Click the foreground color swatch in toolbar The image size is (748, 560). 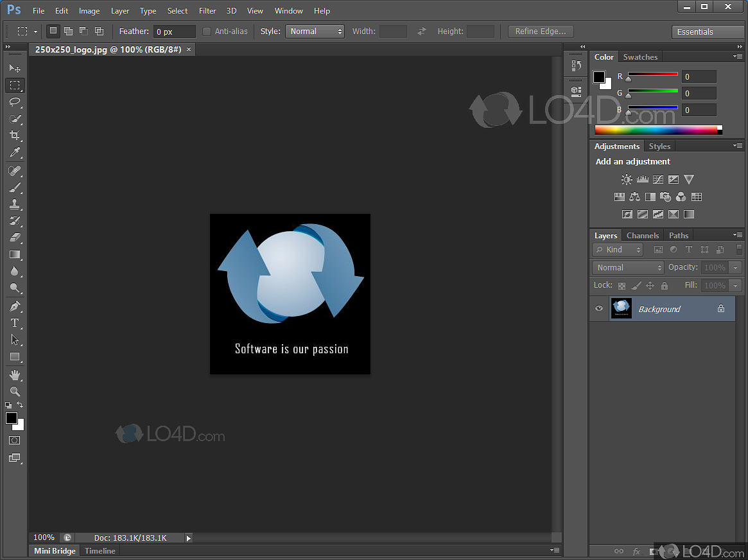coord(12,418)
